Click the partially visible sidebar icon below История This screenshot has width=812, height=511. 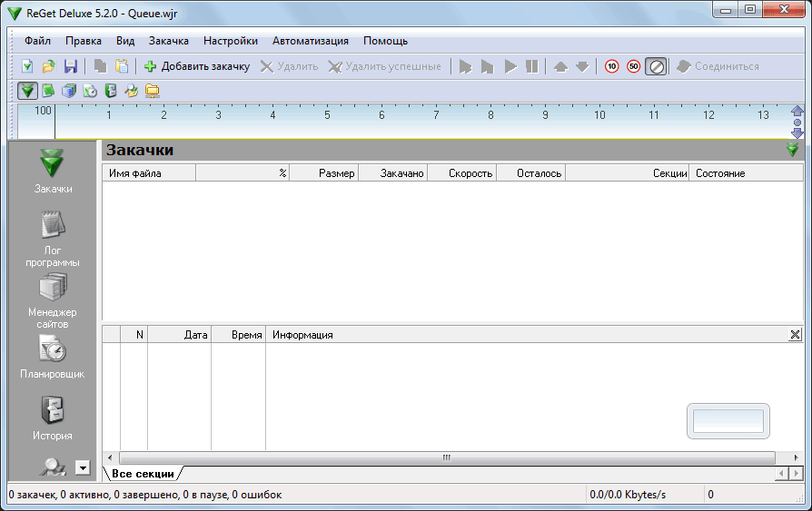click(x=53, y=467)
